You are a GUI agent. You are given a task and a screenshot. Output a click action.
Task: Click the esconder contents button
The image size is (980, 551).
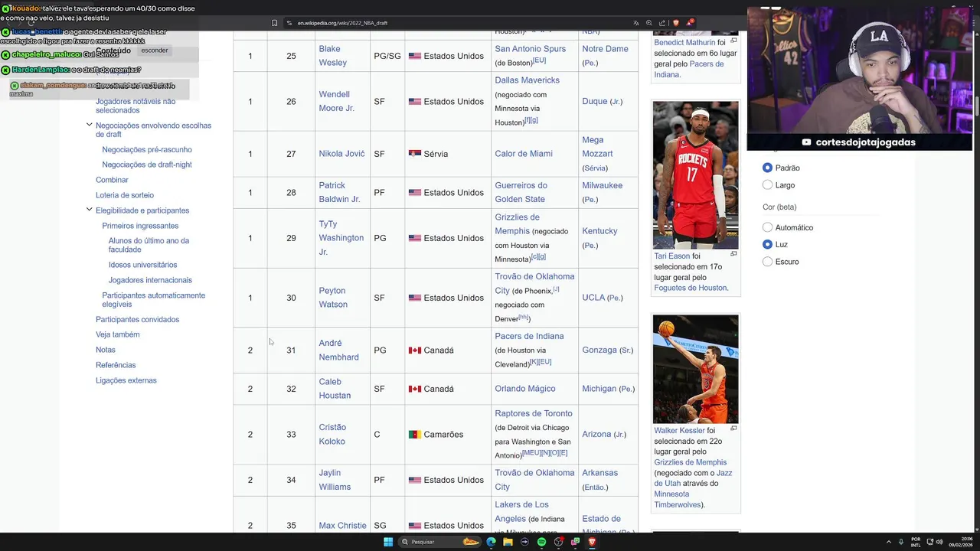point(155,51)
